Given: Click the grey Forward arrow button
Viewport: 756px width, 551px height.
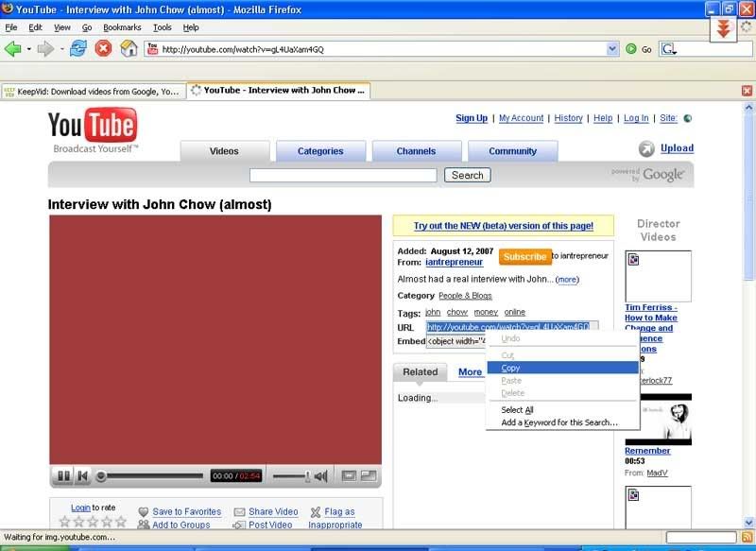Looking at the screenshot, I should point(45,49).
